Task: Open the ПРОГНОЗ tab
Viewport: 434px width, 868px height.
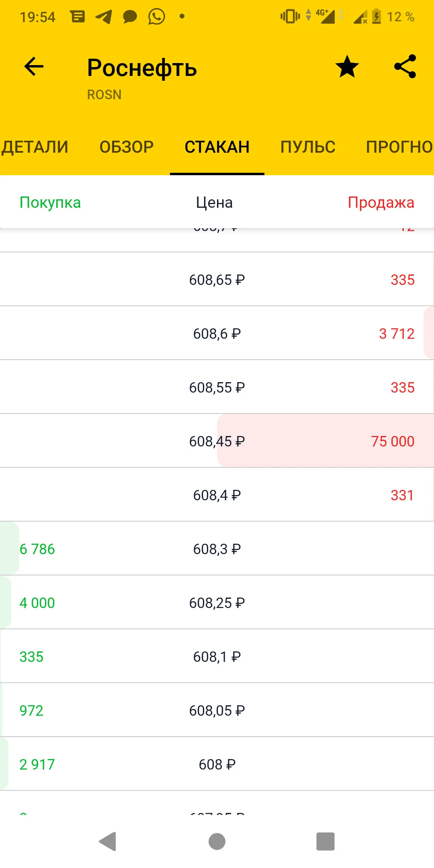Action: (x=400, y=147)
